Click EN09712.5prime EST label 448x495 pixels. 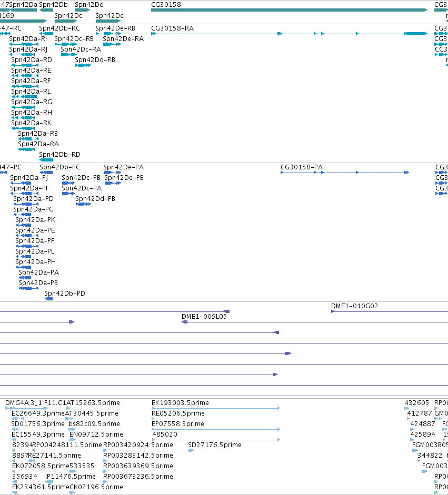96,435
